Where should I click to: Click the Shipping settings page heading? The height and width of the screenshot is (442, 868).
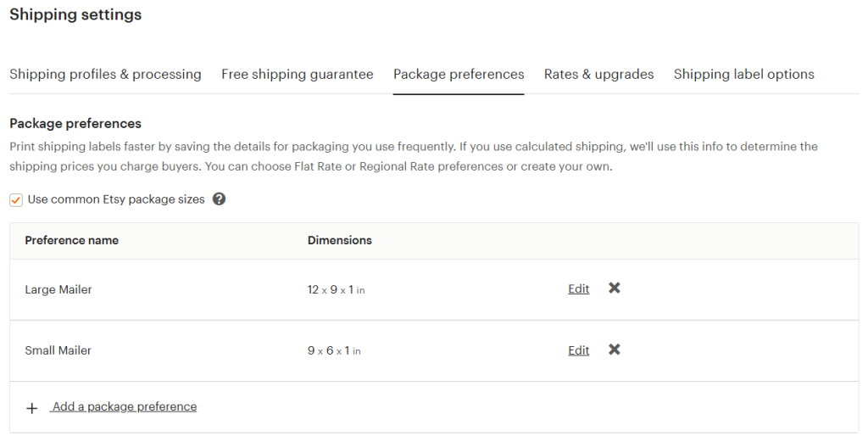point(75,15)
